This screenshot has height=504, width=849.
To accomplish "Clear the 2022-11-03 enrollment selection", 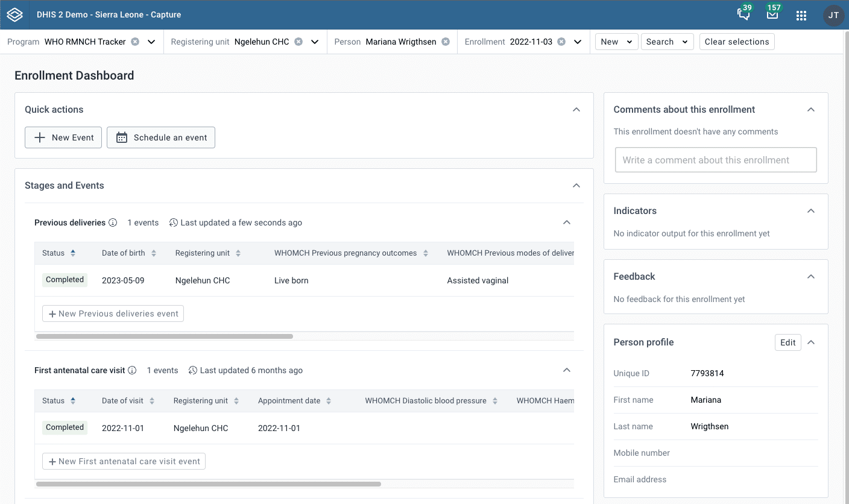I will (x=561, y=42).
